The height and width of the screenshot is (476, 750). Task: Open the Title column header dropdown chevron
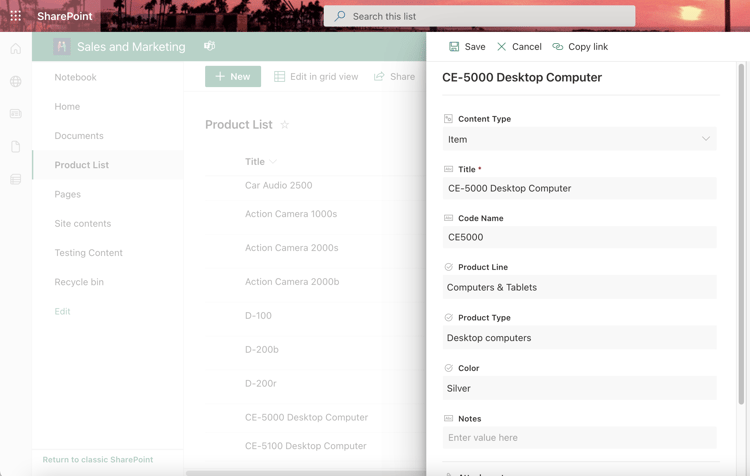point(273,162)
